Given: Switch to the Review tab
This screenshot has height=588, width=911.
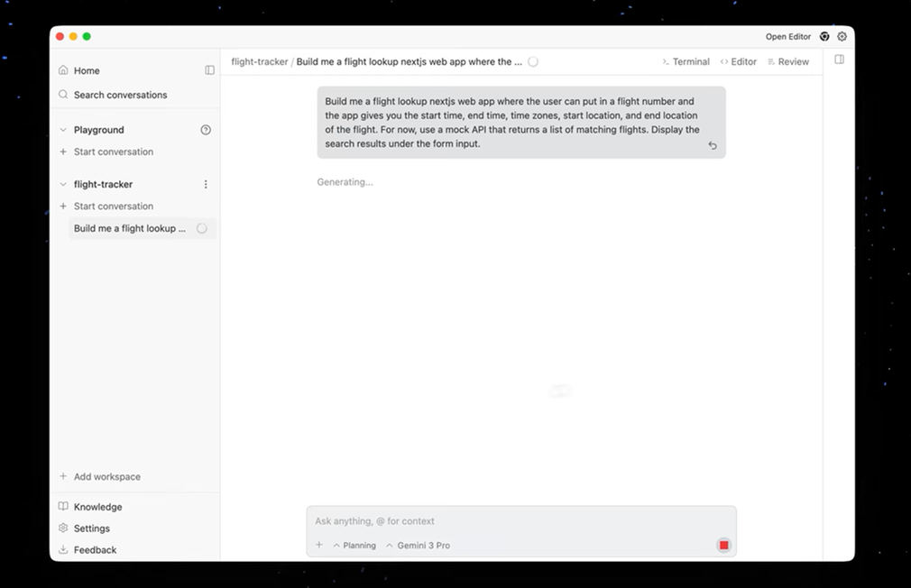Looking at the screenshot, I should coord(787,62).
